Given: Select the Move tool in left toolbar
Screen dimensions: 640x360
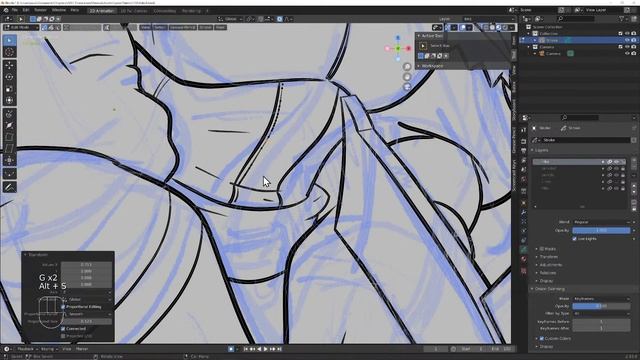Looking at the screenshot, I should click(x=9, y=65).
